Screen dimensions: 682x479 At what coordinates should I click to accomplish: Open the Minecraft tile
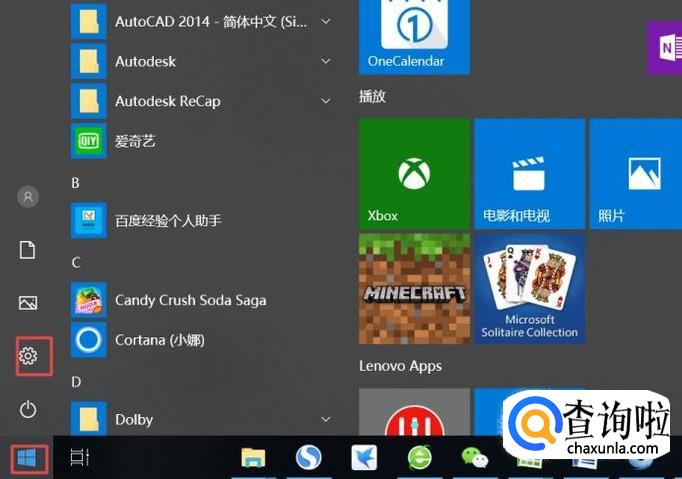[414, 289]
